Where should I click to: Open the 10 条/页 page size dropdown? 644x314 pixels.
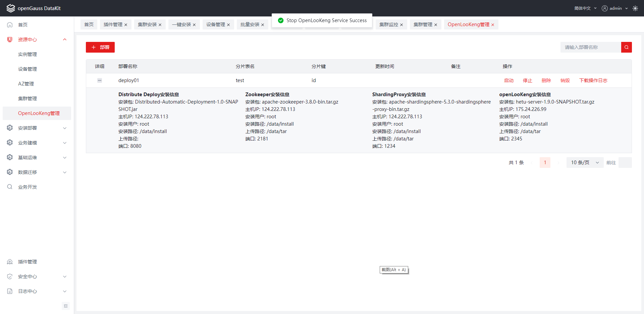pos(585,163)
